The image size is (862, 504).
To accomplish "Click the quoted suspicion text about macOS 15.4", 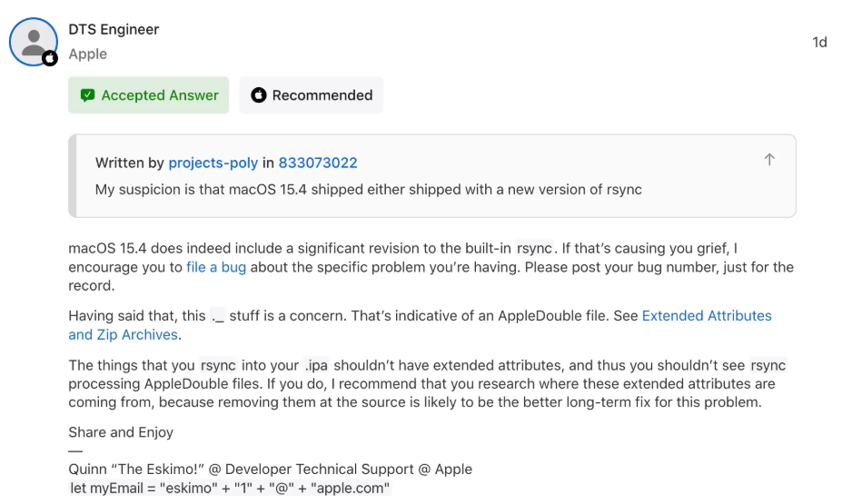I will click(369, 190).
